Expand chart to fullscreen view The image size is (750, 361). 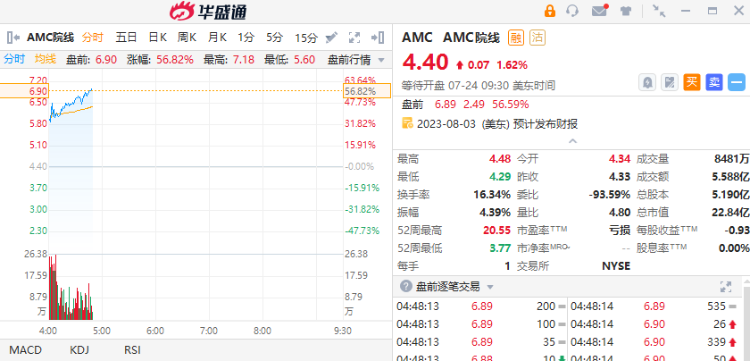[x=354, y=37]
